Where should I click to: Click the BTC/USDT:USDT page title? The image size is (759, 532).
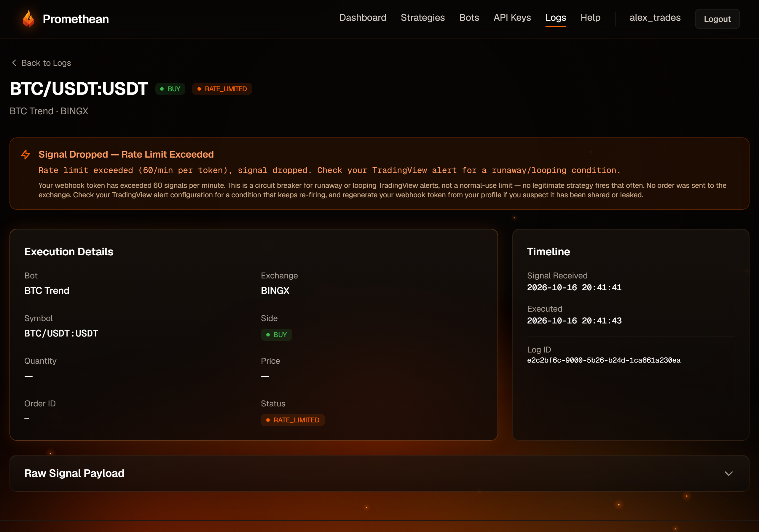point(79,89)
